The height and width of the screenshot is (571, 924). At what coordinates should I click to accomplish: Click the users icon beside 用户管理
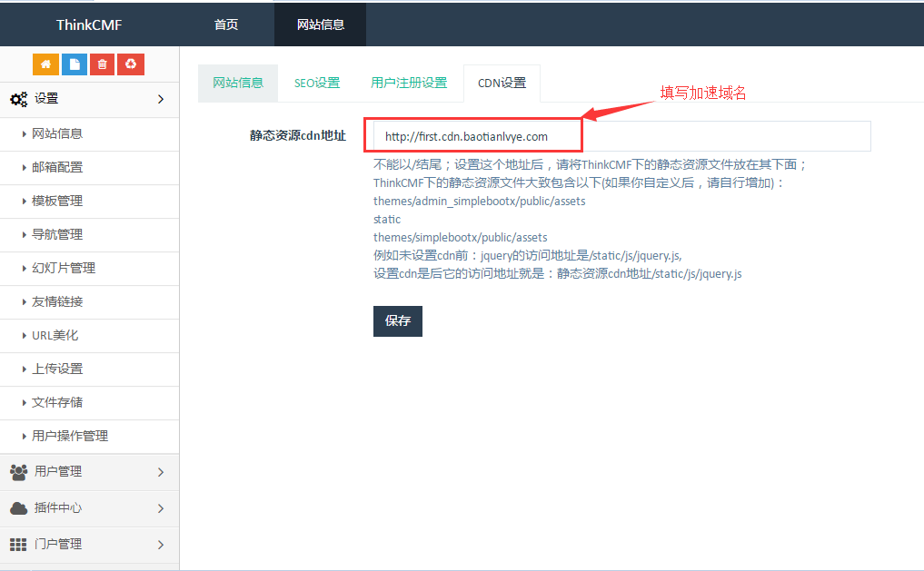click(18, 472)
